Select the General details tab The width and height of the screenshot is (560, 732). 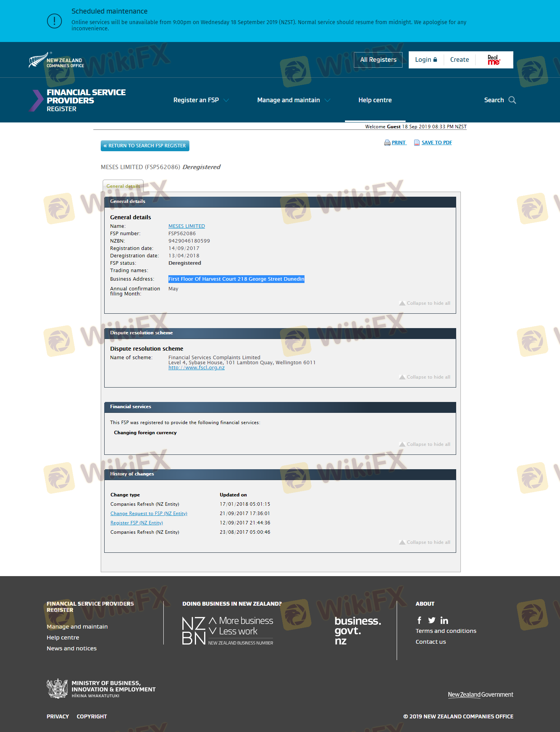coord(123,186)
